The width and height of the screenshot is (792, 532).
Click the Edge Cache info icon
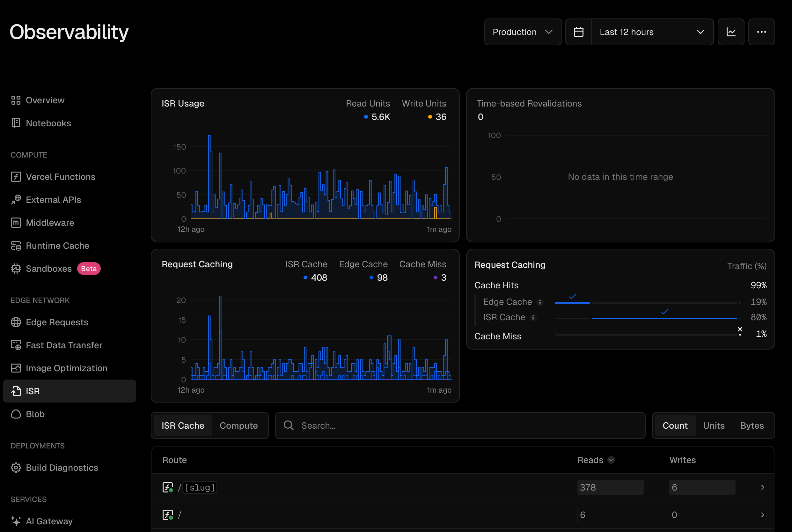tap(540, 302)
